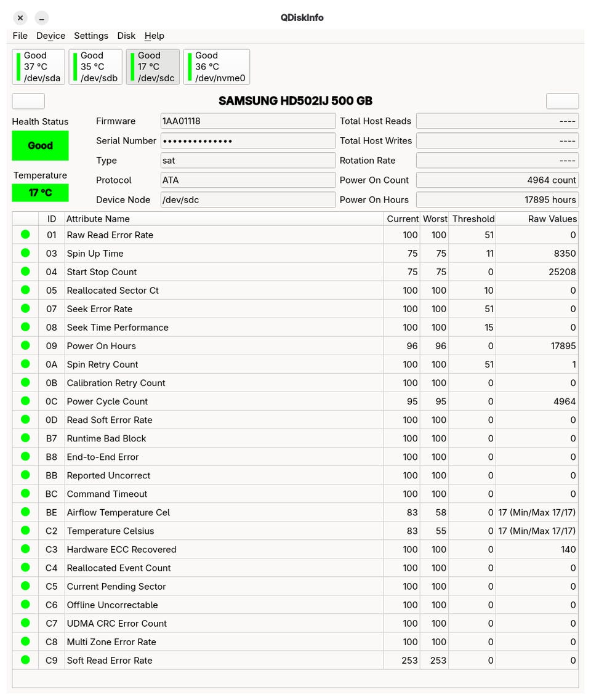Click status dot for UDMA CRC Error Count
This screenshot has height=700, width=591.
[x=25, y=623]
